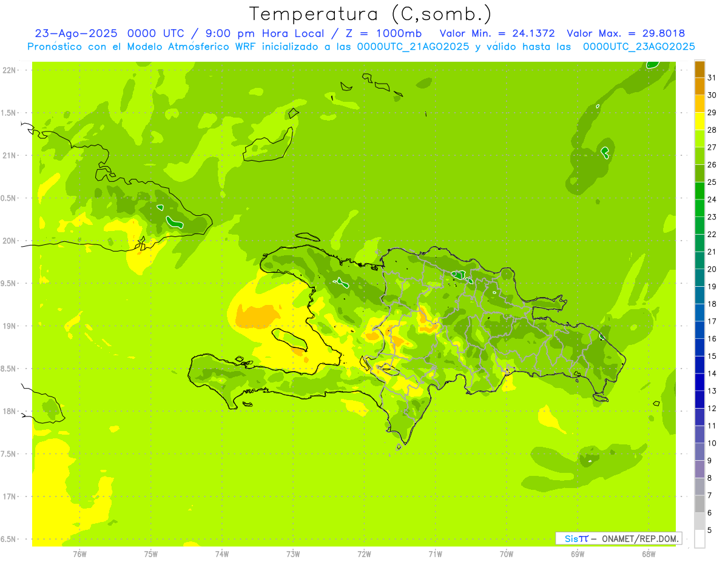Pick the green 26–27 legend band
728x562 pixels.
[x=699, y=156]
